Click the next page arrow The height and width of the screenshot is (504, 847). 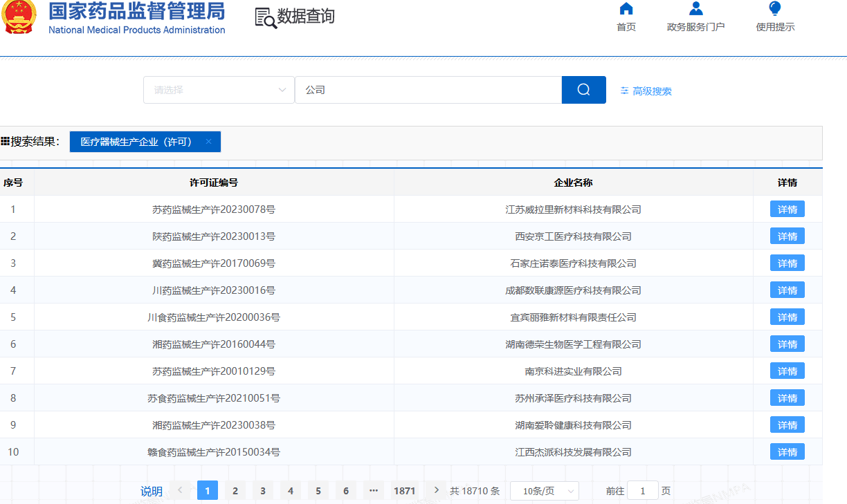435,489
